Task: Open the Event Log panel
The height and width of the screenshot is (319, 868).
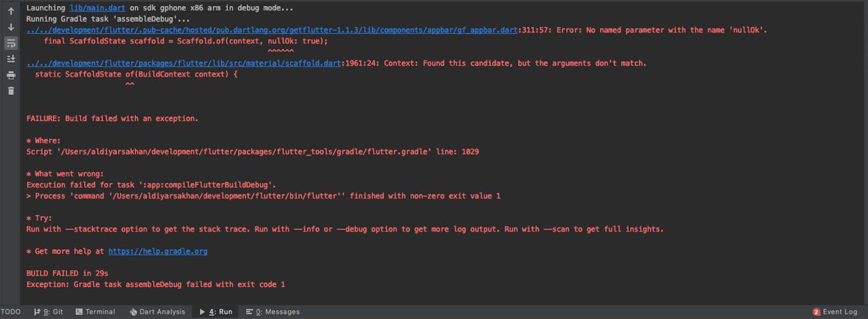Action: (835, 312)
